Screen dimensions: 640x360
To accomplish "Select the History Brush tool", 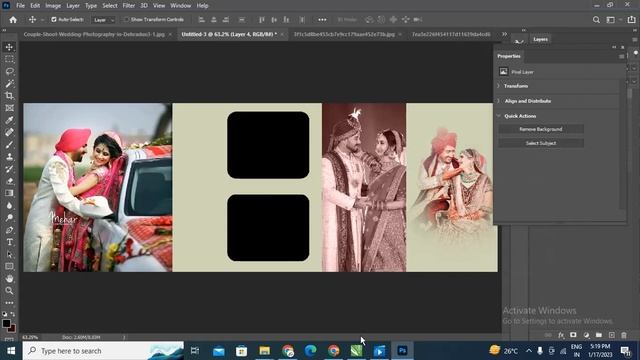I will coord(9,169).
